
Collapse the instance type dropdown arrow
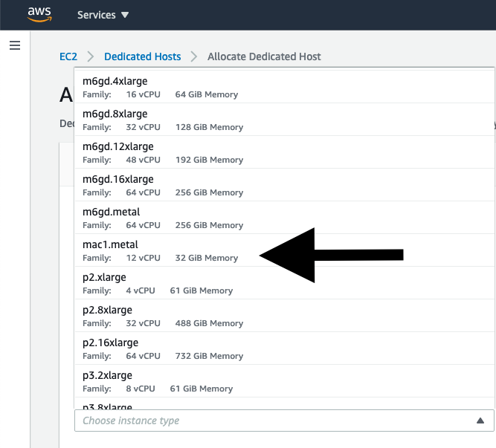(480, 421)
